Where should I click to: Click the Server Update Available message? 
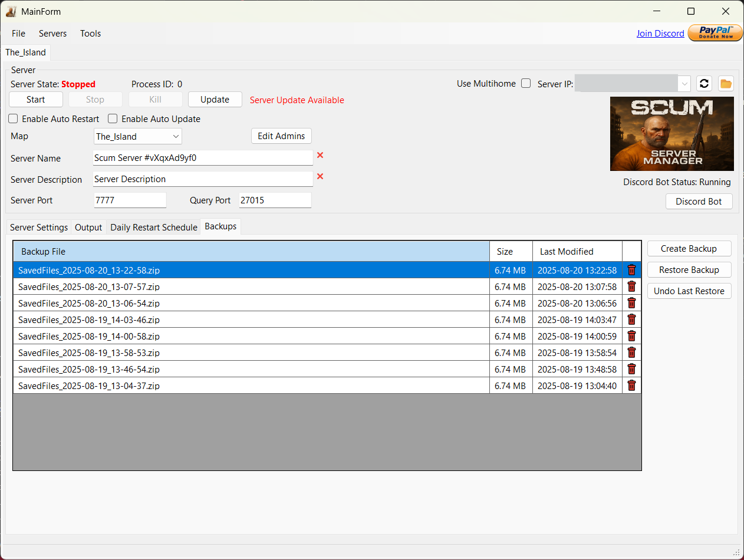(x=297, y=100)
